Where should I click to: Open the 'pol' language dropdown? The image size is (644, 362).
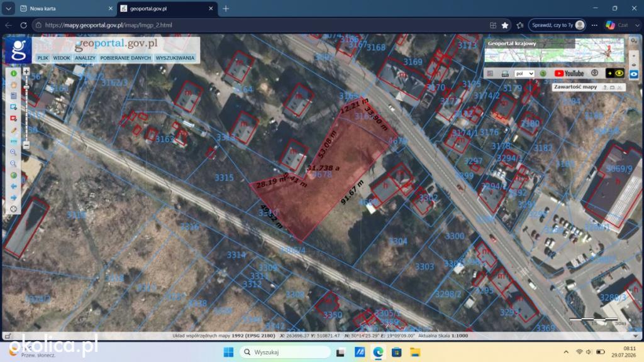click(524, 74)
